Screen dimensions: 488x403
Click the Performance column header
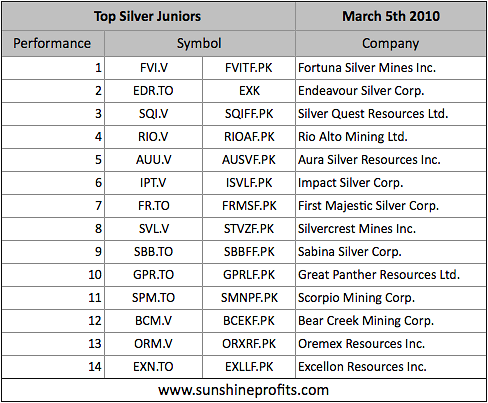click(x=53, y=44)
